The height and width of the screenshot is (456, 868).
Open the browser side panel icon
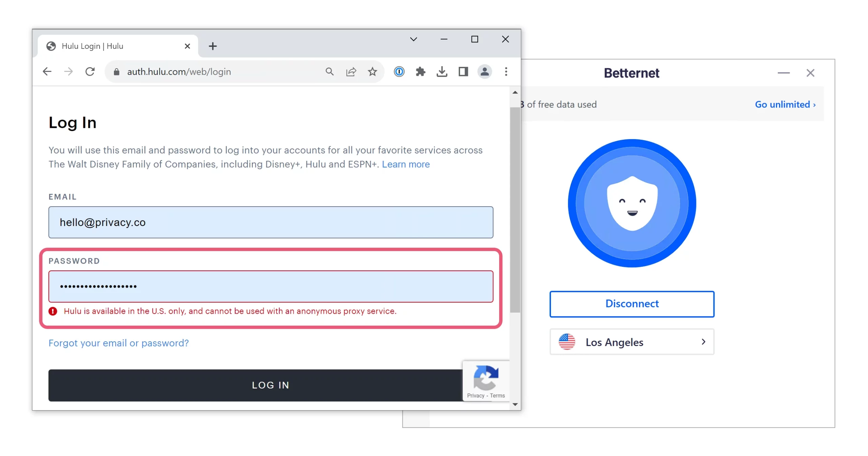(x=463, y=72)
